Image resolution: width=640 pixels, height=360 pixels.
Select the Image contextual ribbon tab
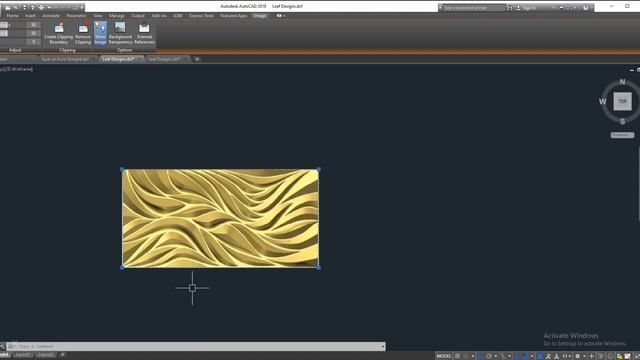[x=260, y=16]
